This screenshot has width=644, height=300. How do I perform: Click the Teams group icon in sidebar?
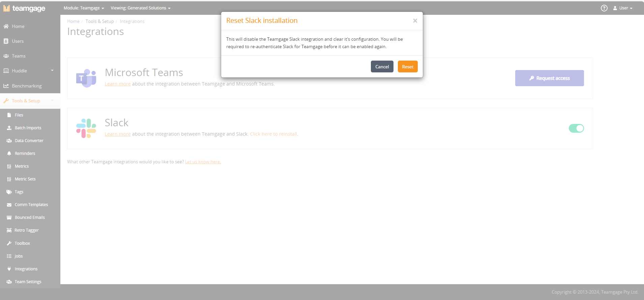pos(6,56)
